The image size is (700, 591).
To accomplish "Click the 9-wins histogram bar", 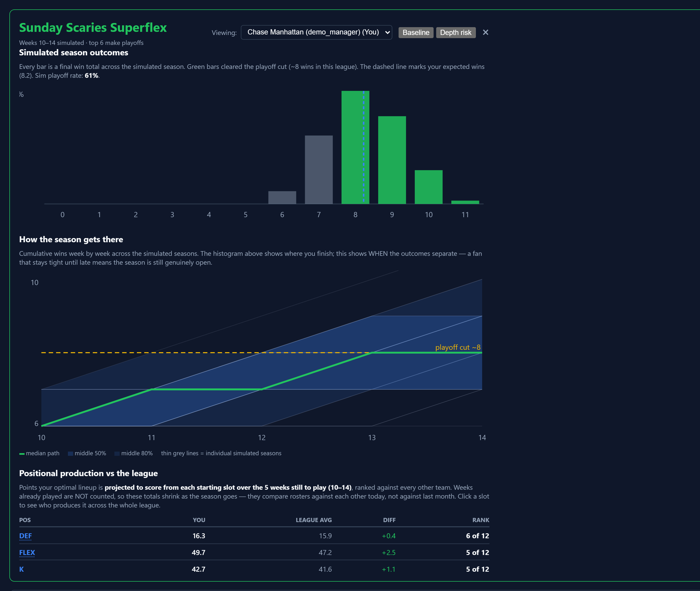I will (392, 160).
